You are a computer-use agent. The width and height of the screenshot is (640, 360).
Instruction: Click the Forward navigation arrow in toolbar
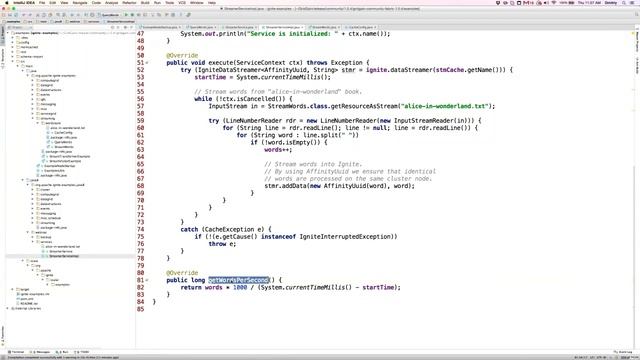pyautogui.click(x=78, y=15)
